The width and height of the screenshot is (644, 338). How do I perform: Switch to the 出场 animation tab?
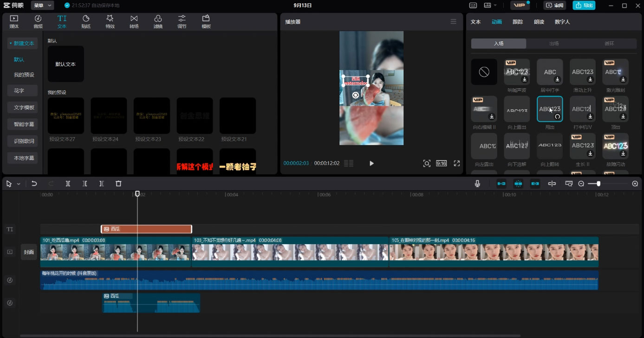[554, 43]
